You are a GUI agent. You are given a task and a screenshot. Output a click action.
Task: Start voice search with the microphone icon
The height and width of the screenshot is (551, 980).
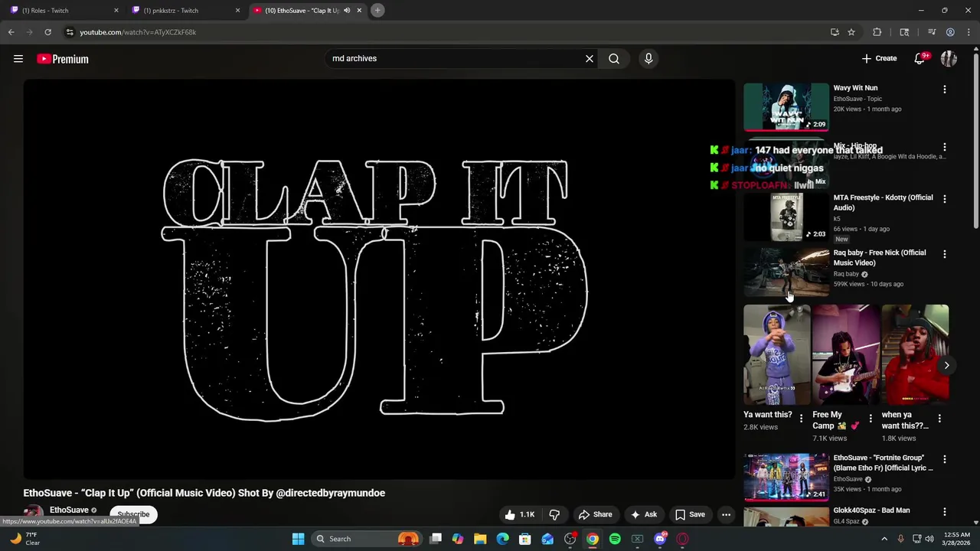[648, 58]
